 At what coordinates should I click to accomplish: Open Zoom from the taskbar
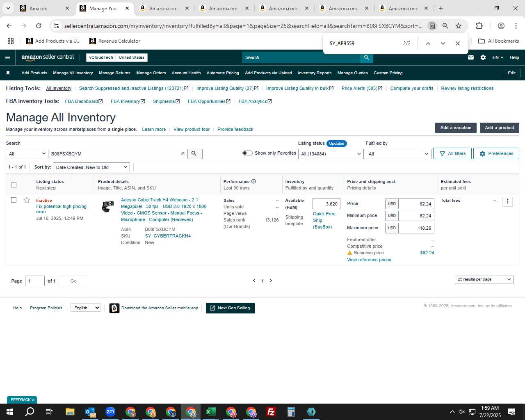coord(110,412)
